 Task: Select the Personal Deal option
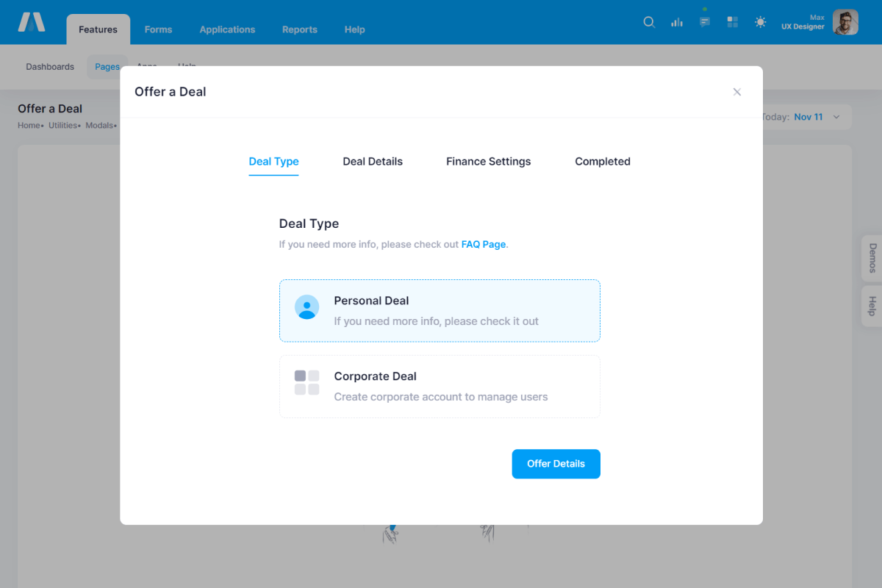pyautogui.click(x=440, y=310)
